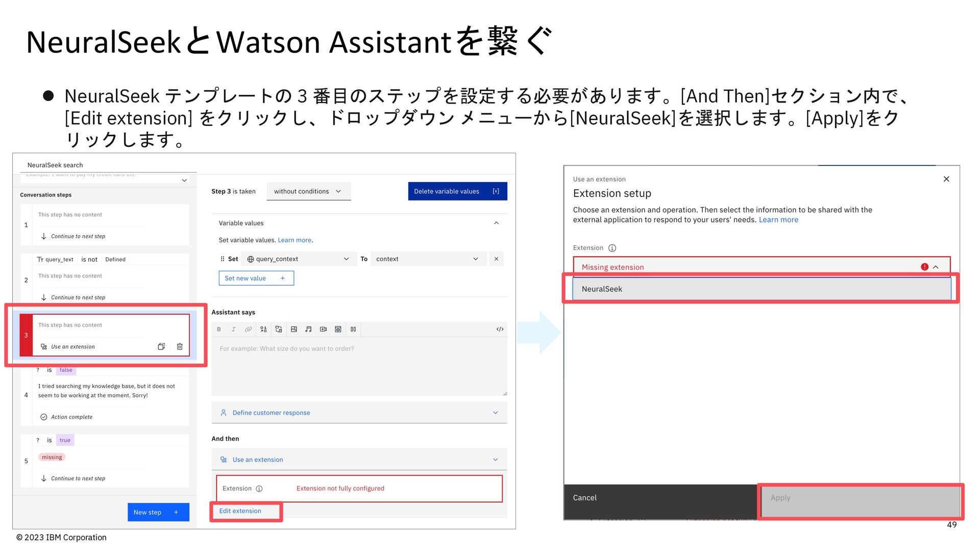
Task: Click Apply in Extension setup
Action: pos(860,500)
